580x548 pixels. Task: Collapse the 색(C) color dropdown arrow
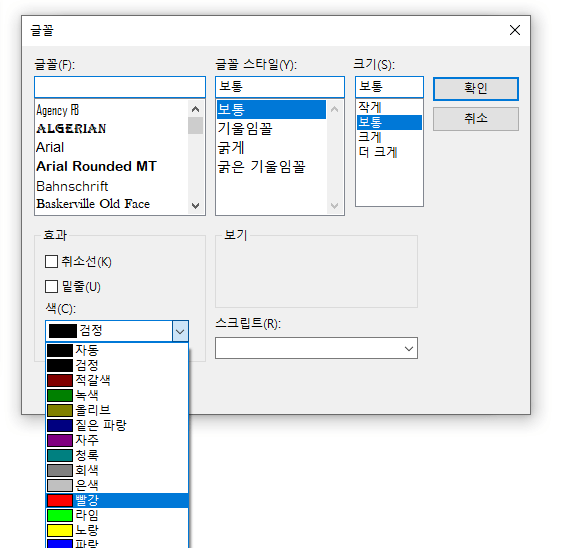pos(180,331)
